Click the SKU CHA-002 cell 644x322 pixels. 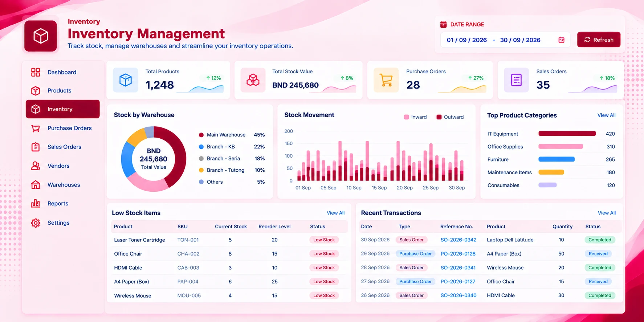pos(188,254)
